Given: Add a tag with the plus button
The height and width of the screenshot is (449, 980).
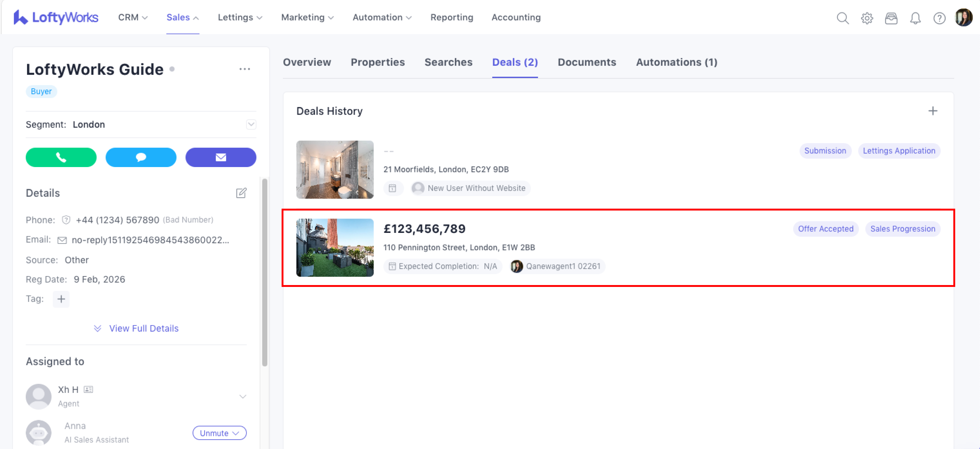Looking at the screenshot, I should 61,299.
